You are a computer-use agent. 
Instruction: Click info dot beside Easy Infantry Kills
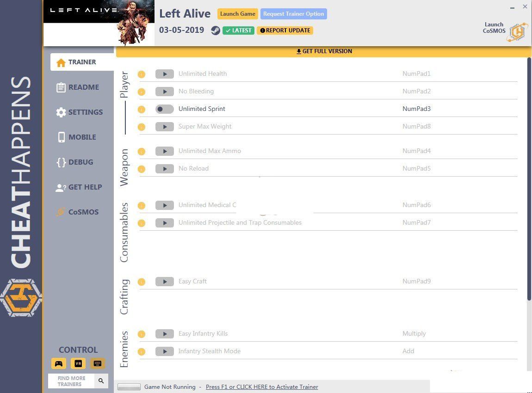tap(142, 334)
